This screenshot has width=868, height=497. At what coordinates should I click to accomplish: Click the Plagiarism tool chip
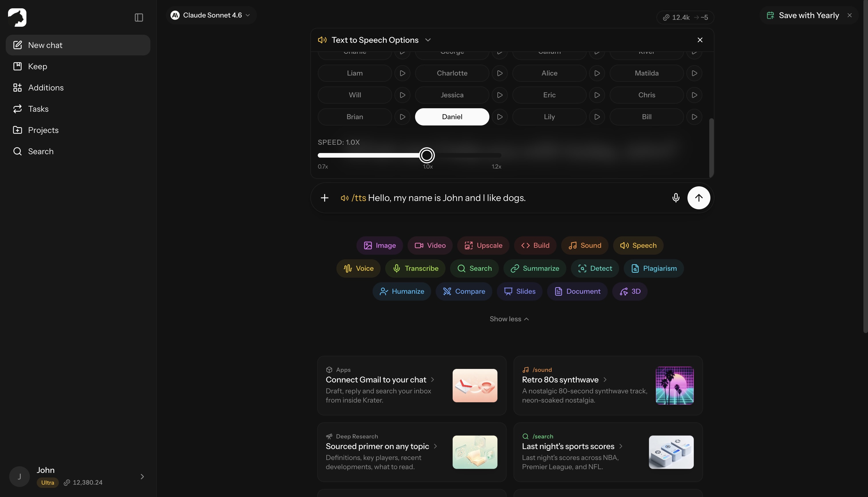(653, 268)
